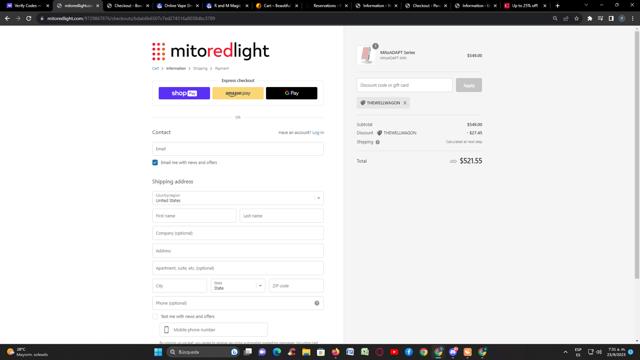
Task: Open the tab search dropdown arrow
Action: click(x=586, y=5)
